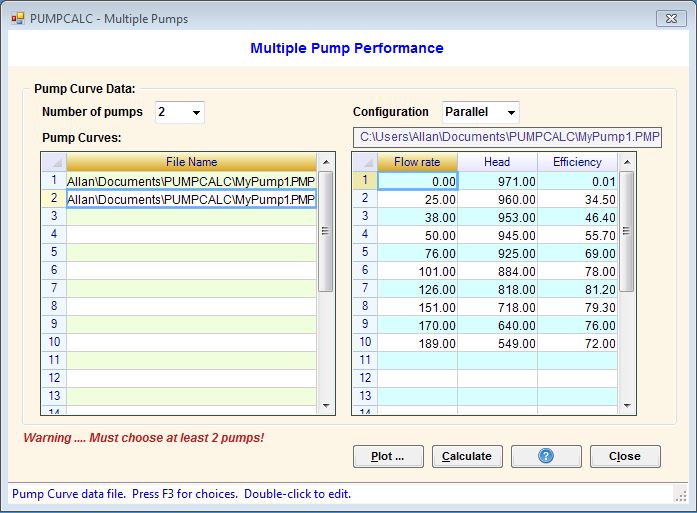This screenshot has width=697, height=513.
Task: Click pump curves row header 7
Action: [x=54, y=289]
